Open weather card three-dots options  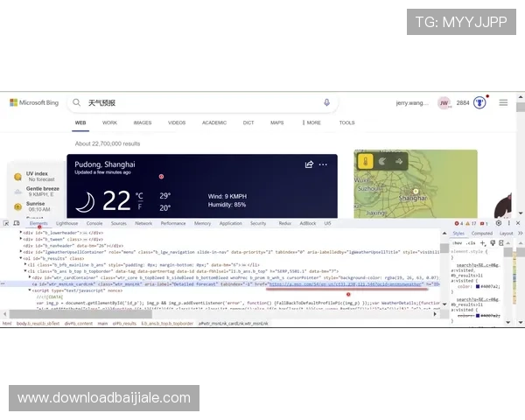[x=323, y=164]
